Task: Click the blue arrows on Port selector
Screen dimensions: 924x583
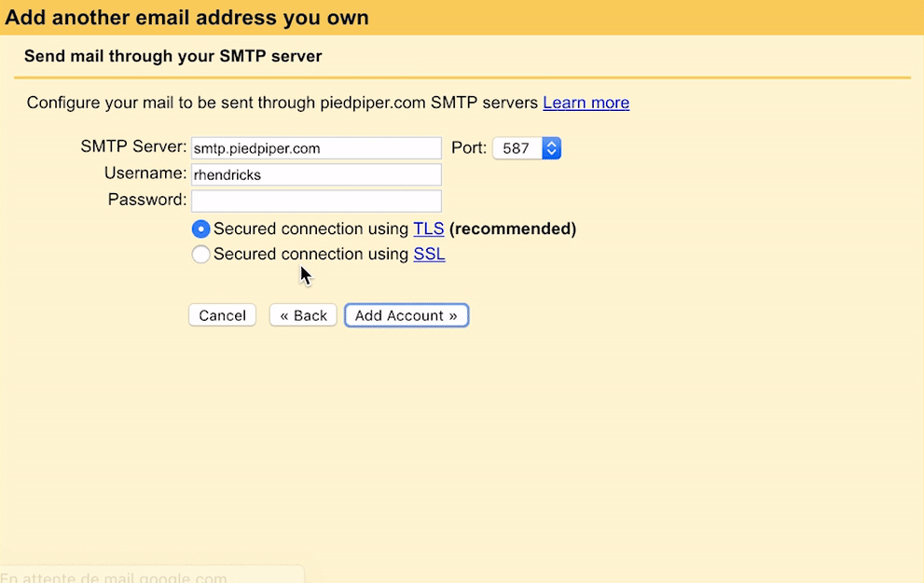Action: (551, 148)
